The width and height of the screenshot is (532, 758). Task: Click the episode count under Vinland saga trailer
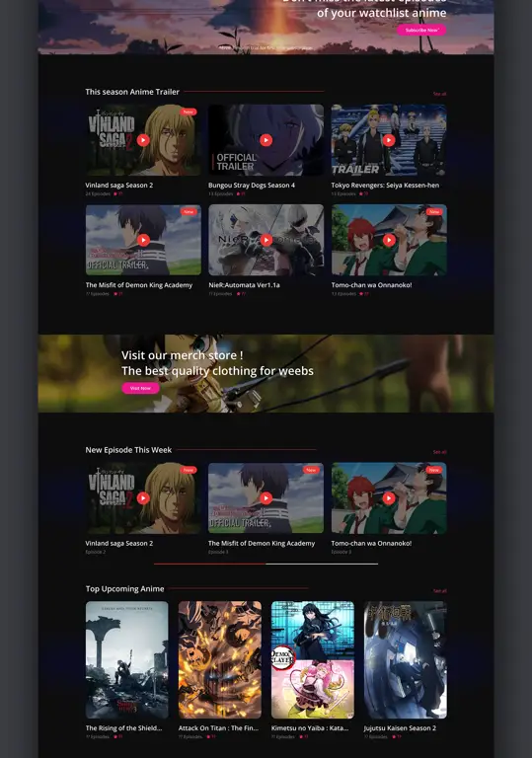click(98, 193)
